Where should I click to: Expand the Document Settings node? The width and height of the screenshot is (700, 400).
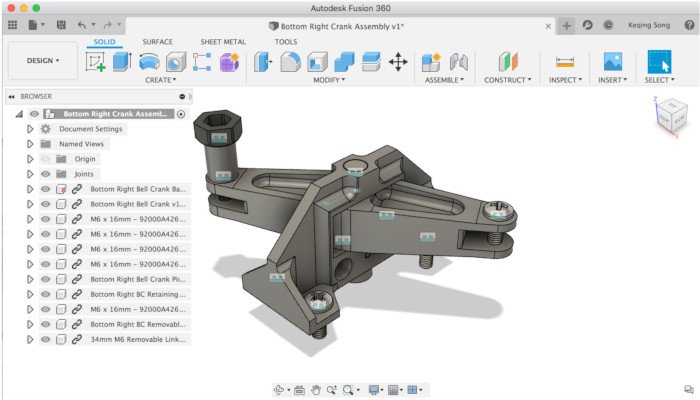30,129
